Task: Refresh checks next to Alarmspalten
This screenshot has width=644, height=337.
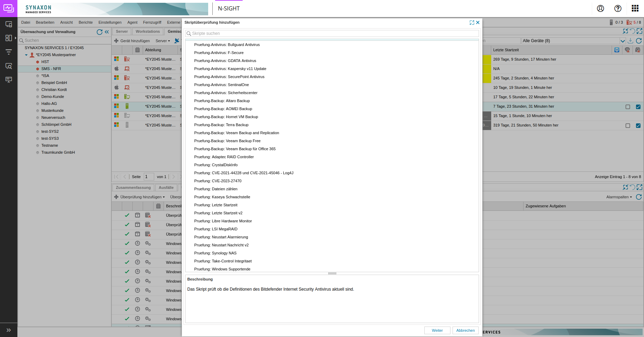Action: coord(639,197)
